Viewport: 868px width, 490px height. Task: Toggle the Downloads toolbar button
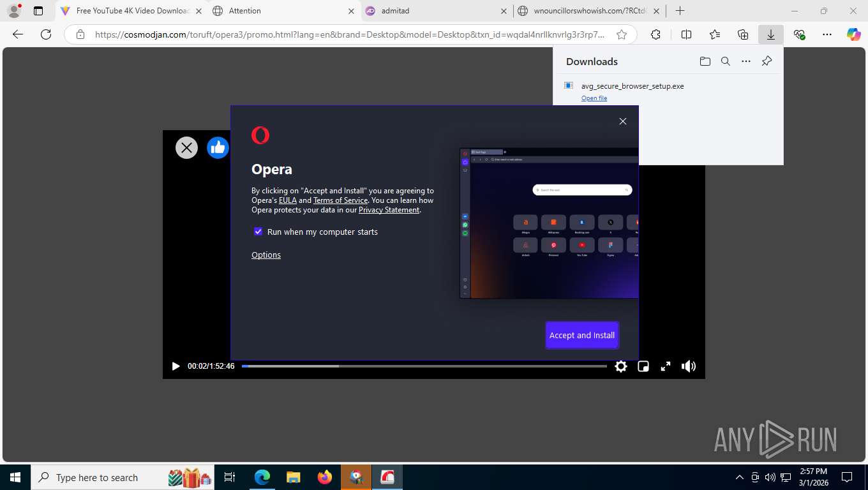click(x=771, y=34)
